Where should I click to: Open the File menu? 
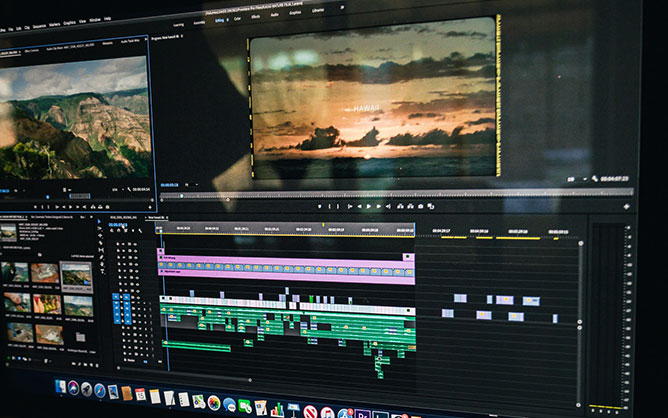(11, 29)
